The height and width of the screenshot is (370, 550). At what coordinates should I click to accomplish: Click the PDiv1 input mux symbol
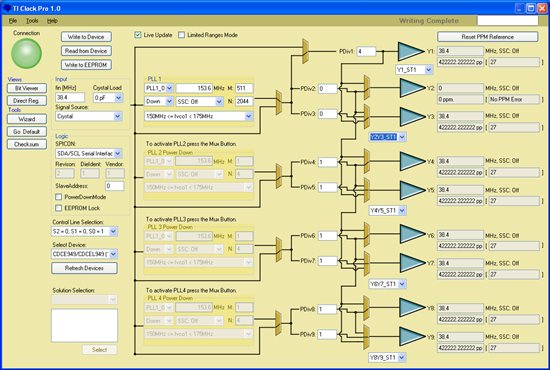coord(306,51)
